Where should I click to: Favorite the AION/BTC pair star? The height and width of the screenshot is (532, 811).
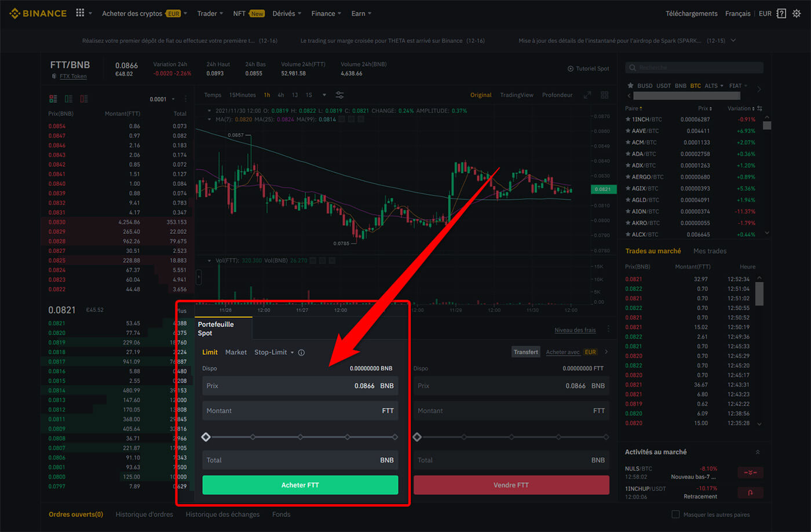tap(628, 211)
